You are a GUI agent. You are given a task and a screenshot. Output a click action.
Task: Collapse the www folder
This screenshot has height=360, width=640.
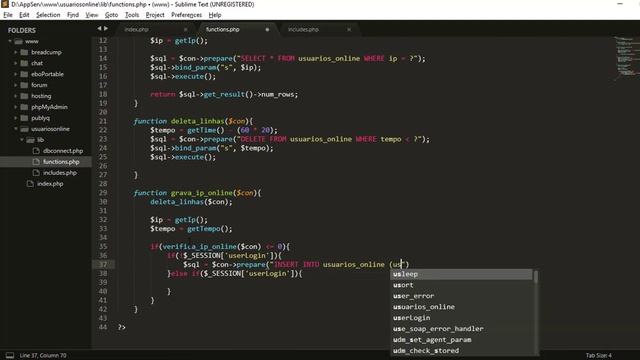[x=10, y=41]
